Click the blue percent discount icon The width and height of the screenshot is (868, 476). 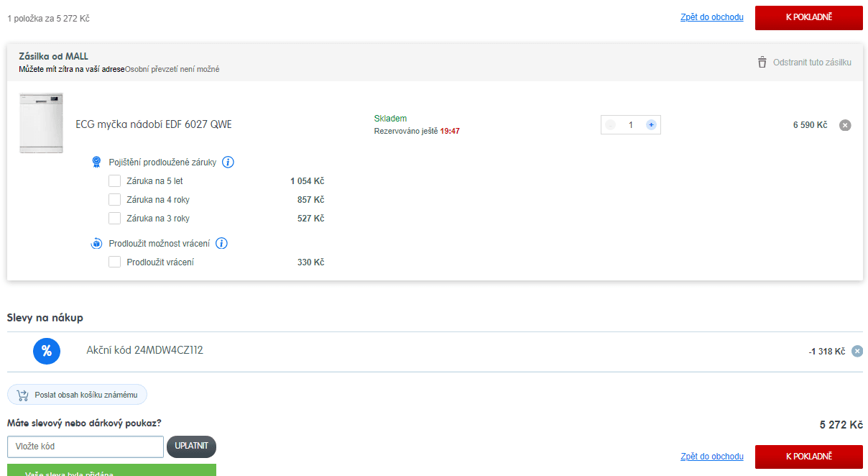point(47,351)
